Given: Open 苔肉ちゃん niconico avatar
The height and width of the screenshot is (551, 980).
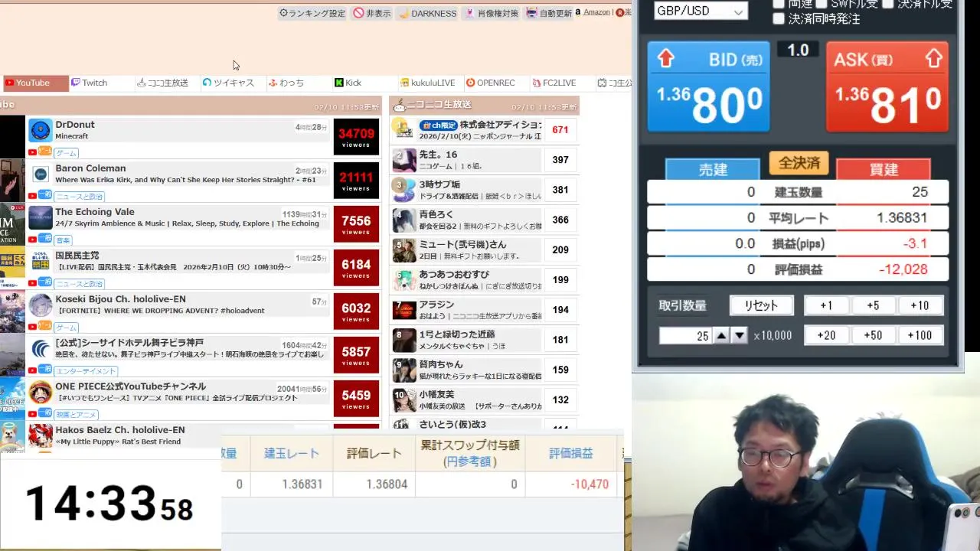Looking at the screenshot, I should [403, 370].
